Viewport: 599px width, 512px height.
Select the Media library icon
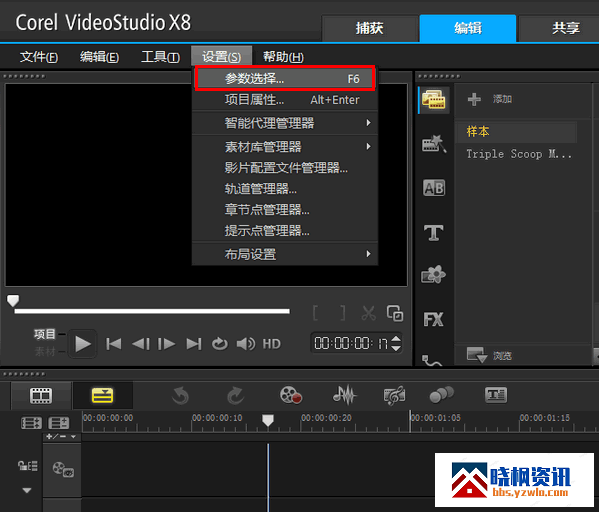click(x=434, y=100)
